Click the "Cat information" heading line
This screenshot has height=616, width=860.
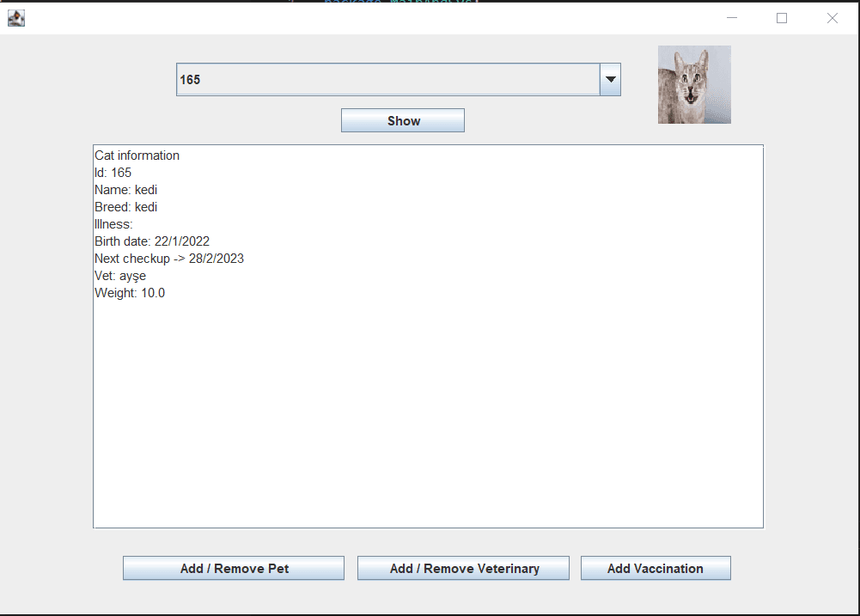pyautogui.click(x=137, y=156)
